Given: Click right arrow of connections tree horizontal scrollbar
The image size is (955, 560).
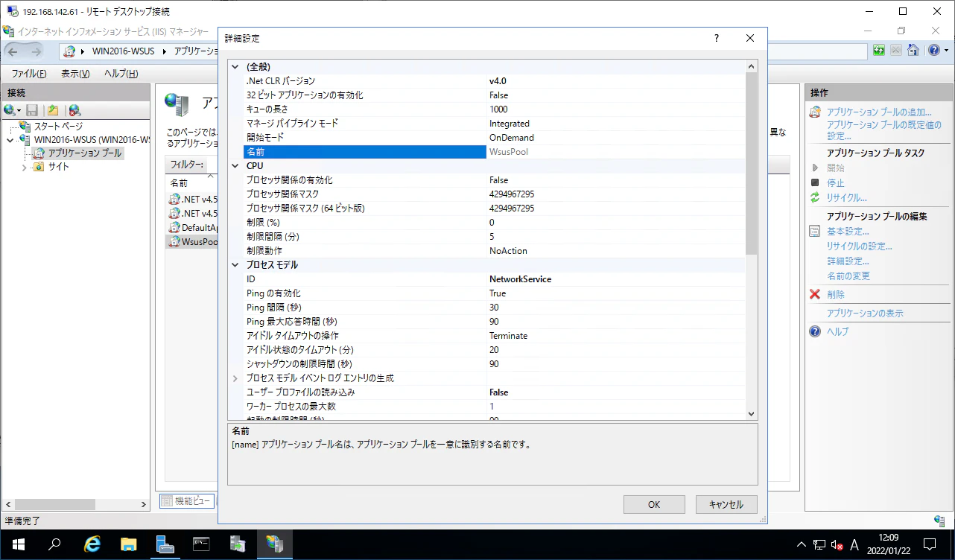Looking at the screenshot, I should 145,504.
